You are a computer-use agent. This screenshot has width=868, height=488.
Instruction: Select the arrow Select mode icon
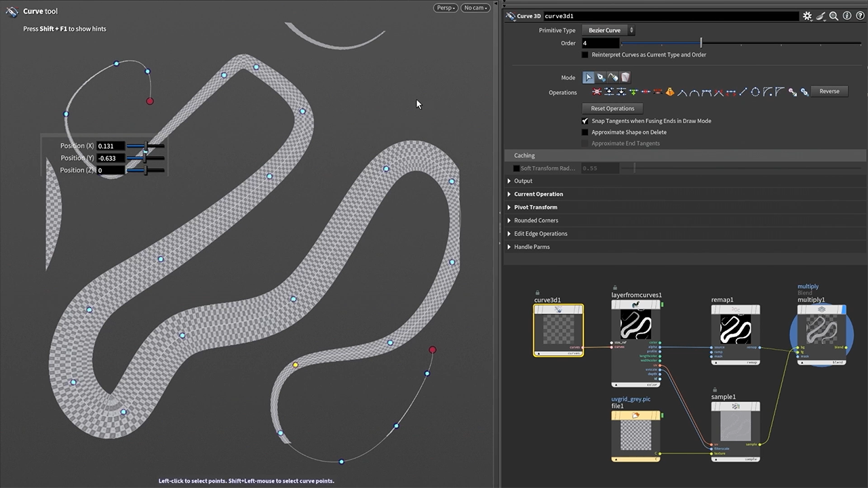[x=589, y=78]
